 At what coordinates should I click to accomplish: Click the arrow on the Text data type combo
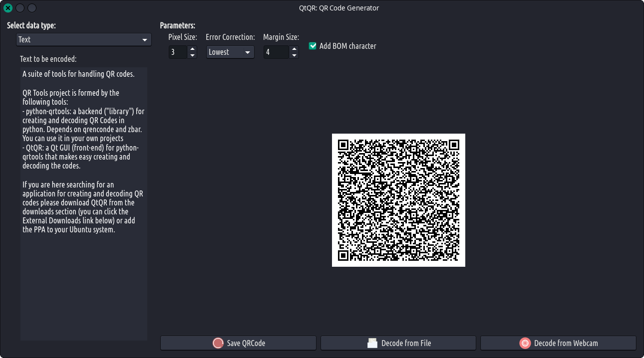144,40
